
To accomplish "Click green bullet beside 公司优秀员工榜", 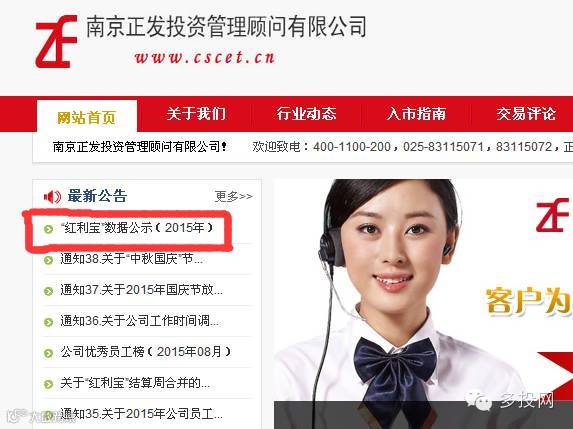I will pos(48,353).
